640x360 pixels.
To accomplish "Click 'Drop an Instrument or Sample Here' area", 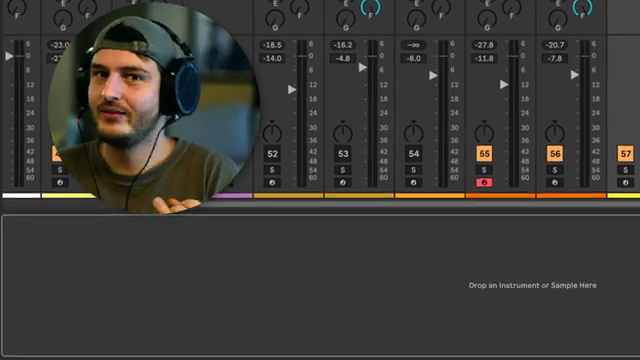I will pos(533,285).
